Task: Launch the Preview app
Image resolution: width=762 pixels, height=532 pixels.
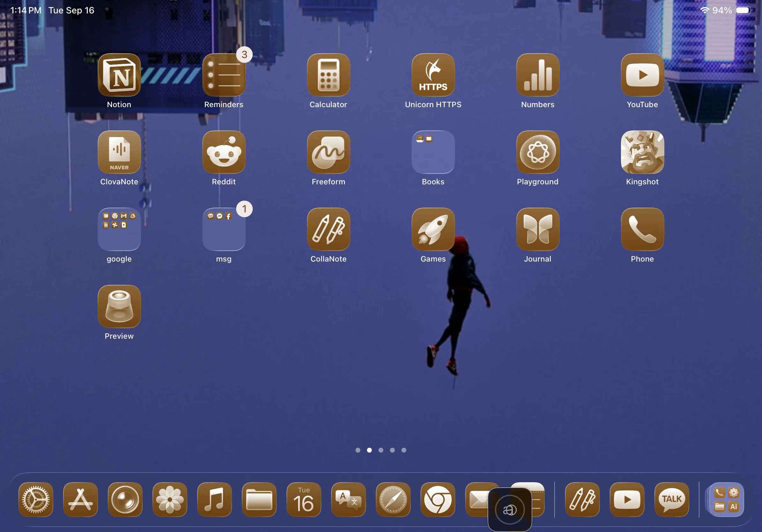Action: tap(119, 307)
